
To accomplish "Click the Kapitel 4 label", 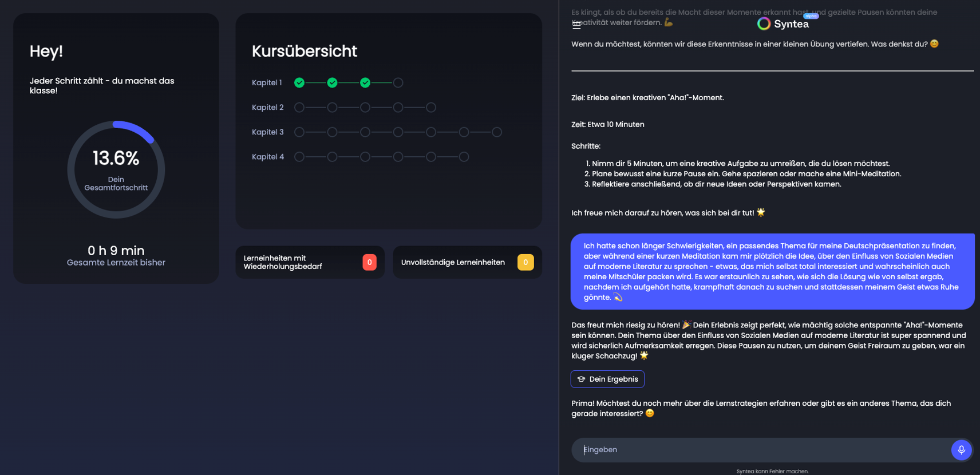I will (x=268, y=157).
